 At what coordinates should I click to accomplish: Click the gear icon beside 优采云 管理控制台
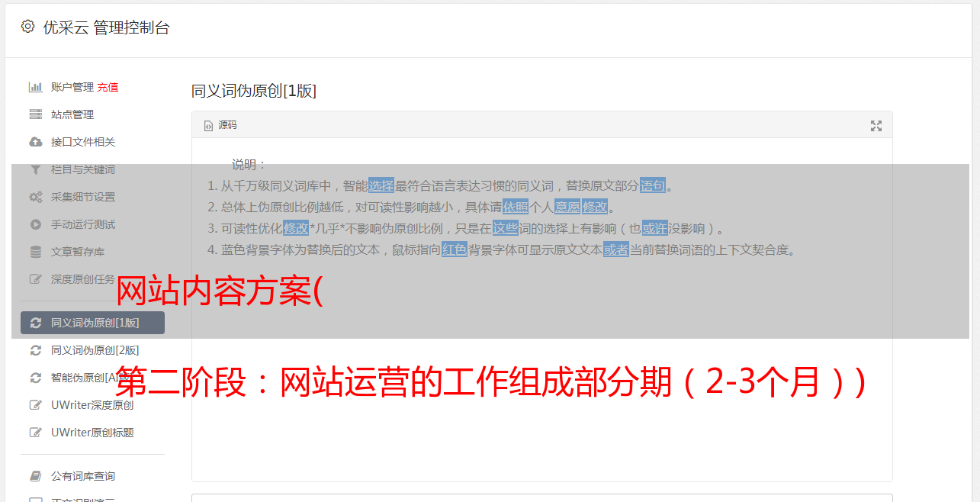[27, 27]
